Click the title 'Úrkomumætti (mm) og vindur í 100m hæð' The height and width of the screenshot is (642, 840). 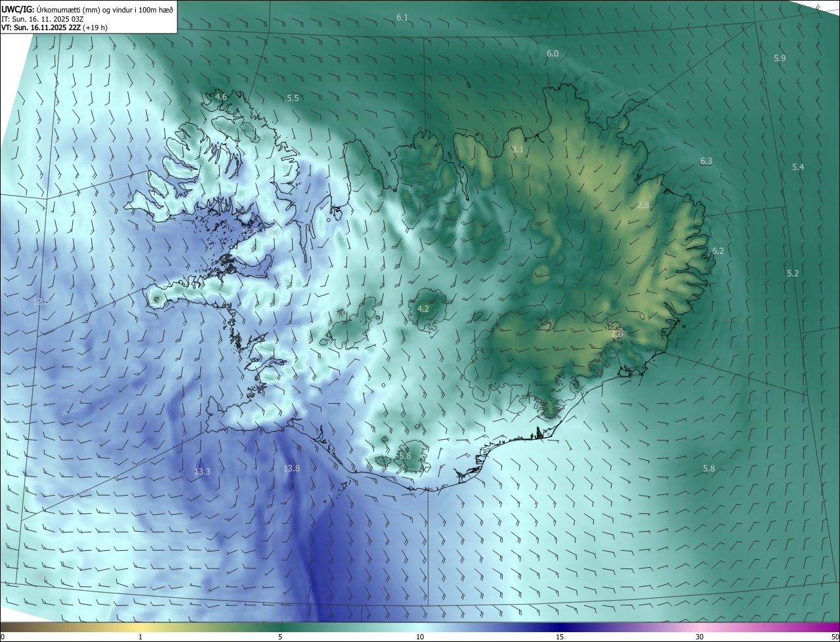coord(104,9)
